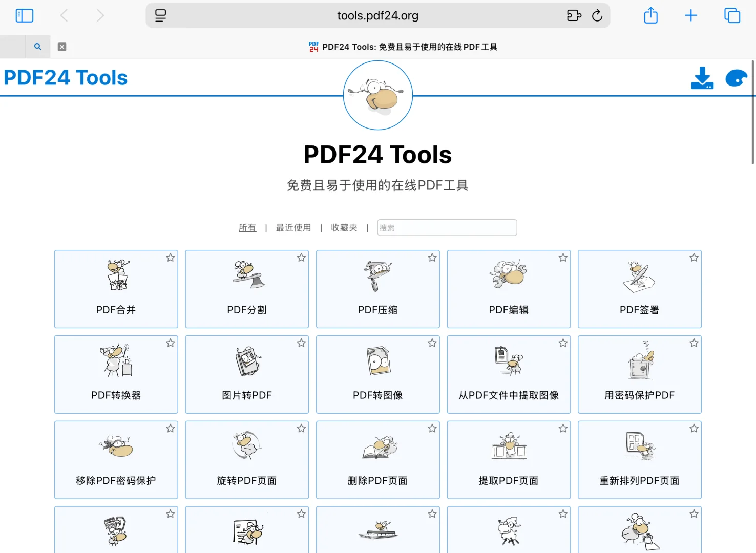Favorite the PDF转换器 card with star

point(171,343)
